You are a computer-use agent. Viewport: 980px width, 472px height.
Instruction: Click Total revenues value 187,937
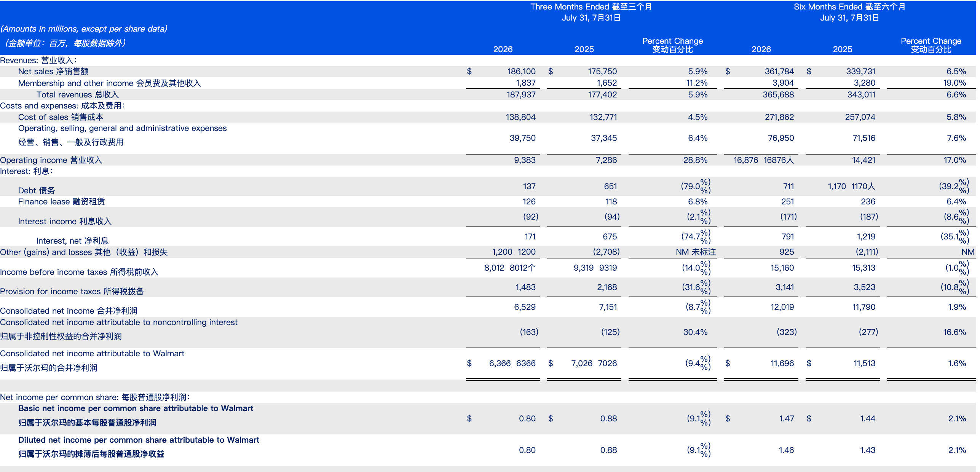click(x=521, y=94)
